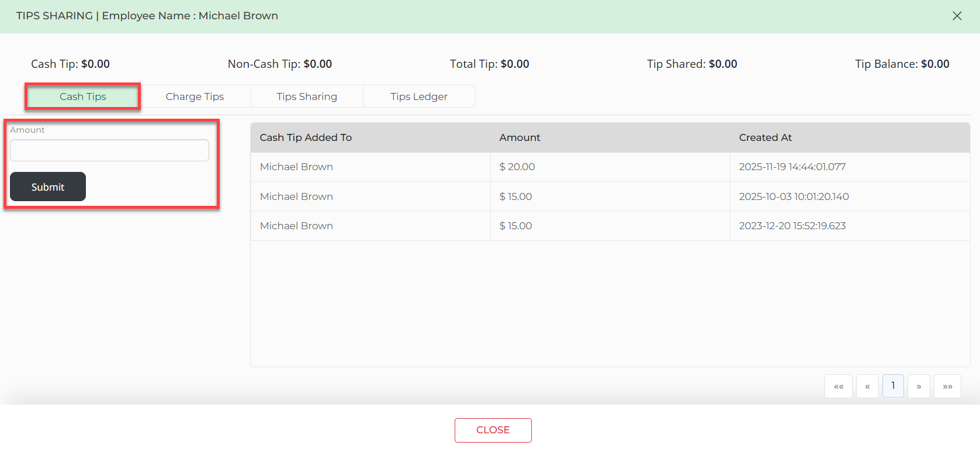Screen dimensions: 980x452
Task: Switch to the Cash Tips tab
Action: [x=83, y=96]
